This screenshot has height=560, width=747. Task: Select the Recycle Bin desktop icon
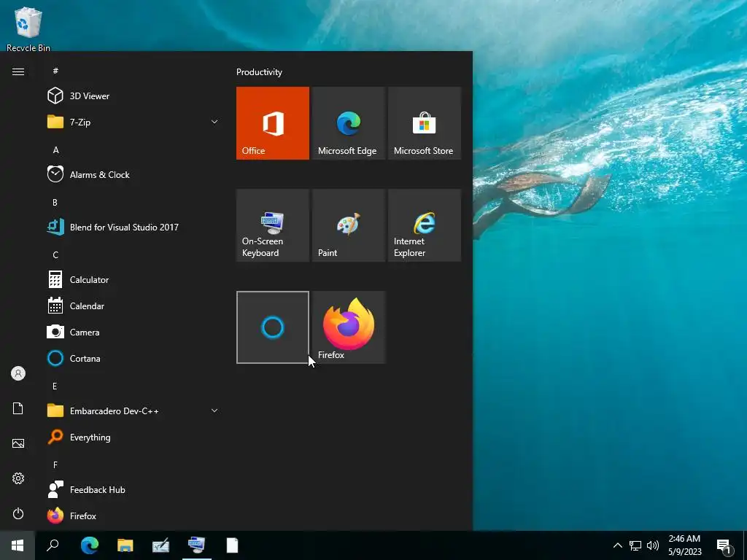tap(28, 28)
